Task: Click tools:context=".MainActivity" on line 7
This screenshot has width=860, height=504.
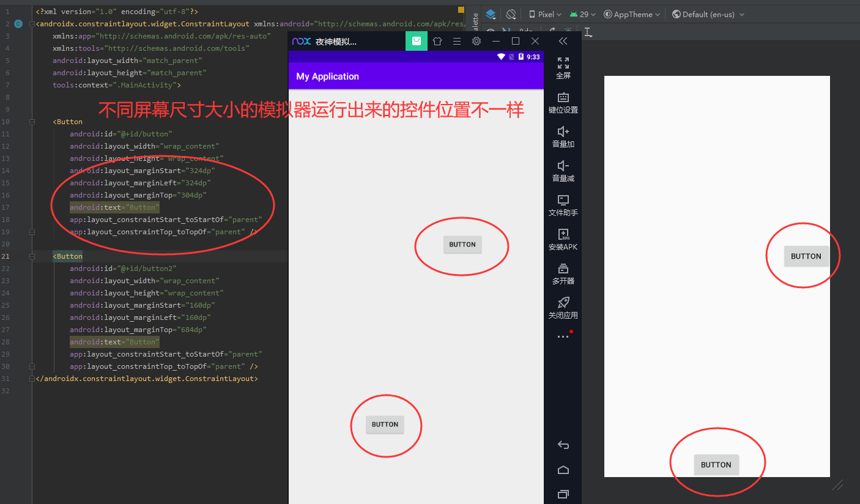Action: 114,85
